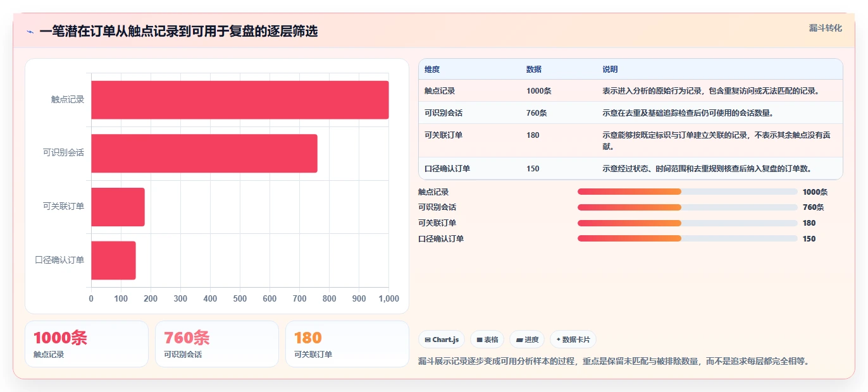
Task: Click the 可关联订单 label in the progress list
Action: [437, 223]
